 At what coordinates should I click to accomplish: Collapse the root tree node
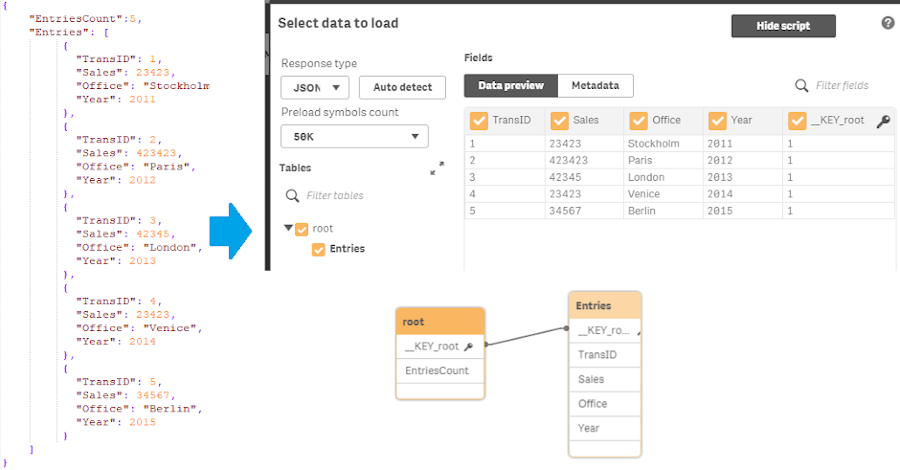point(288,229)
